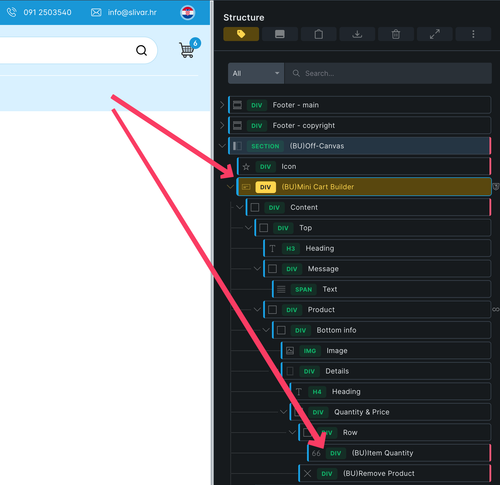The height and width of the screenshot is (485, 500).
Task: Collapse the Message div
Action: tap(257, 269)
